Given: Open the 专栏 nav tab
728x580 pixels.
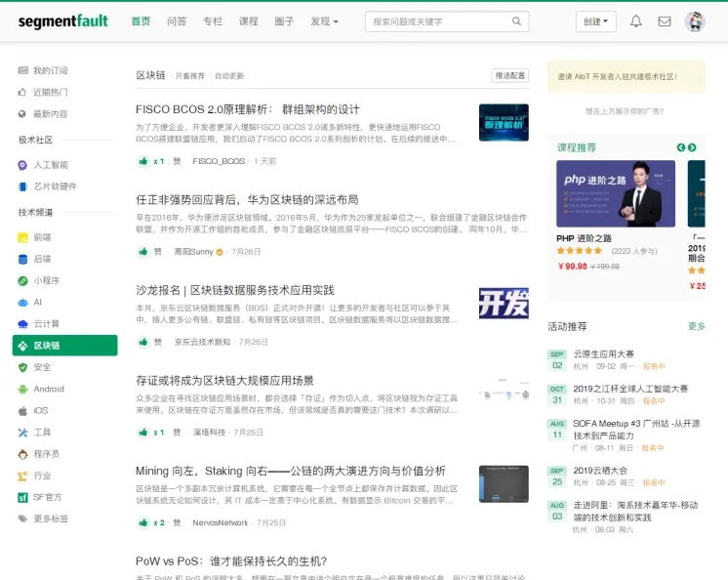Looking at the screenshot, I should (x=213, y=21).
